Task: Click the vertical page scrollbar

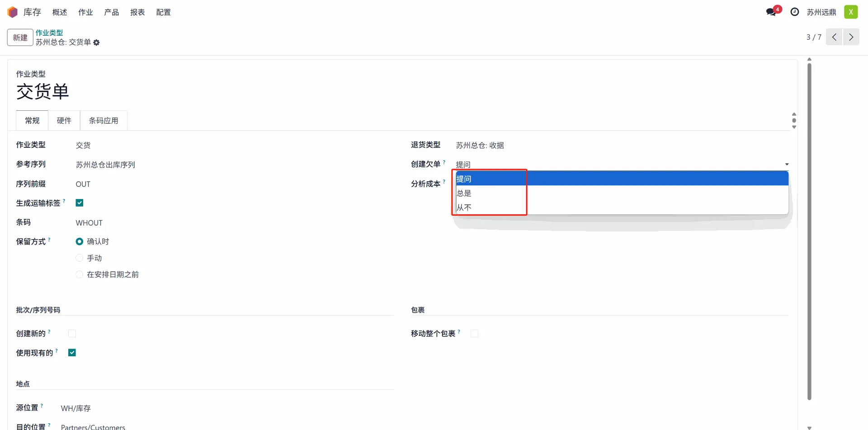Action: click(x=809, y=231)
